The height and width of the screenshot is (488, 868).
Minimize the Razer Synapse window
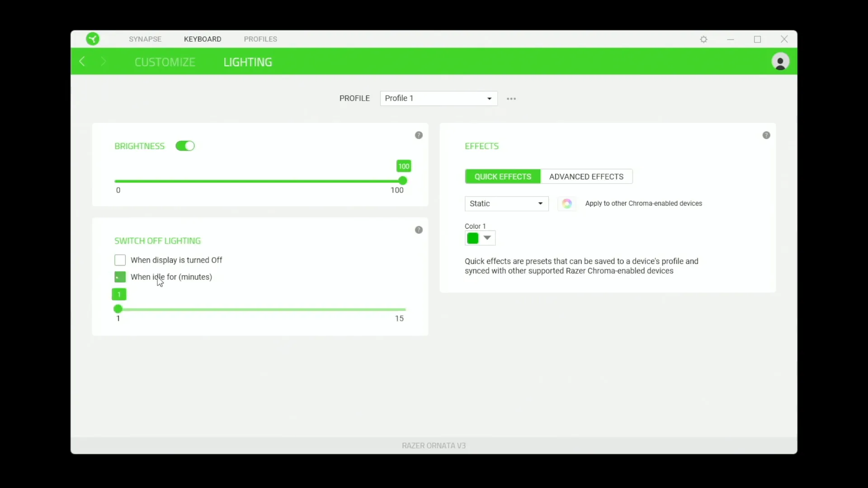click(x=731, y=39)
